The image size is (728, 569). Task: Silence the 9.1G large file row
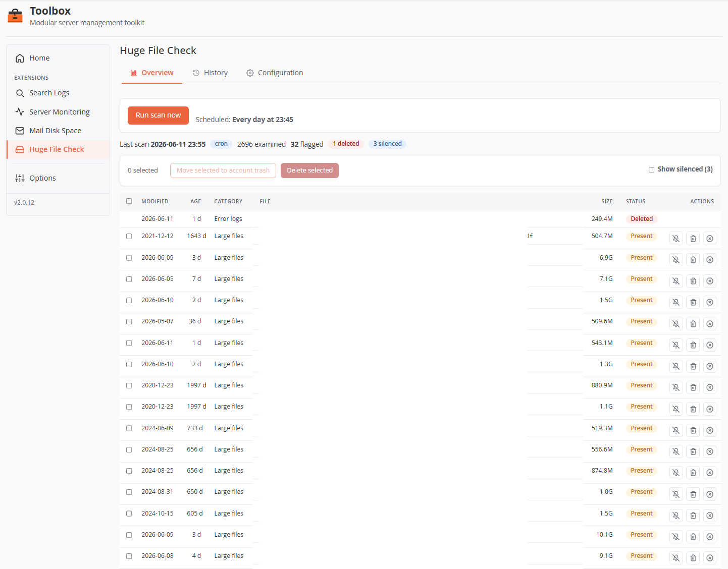pyautogui.click(x=676, y=558)
